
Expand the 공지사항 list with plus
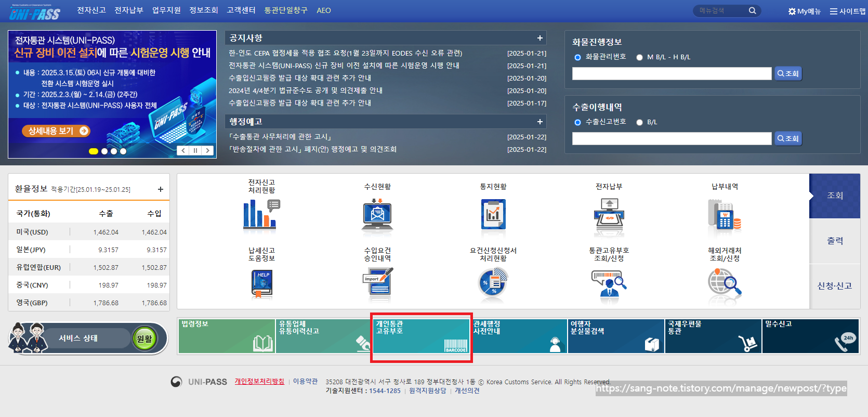(x=540, y=38)
